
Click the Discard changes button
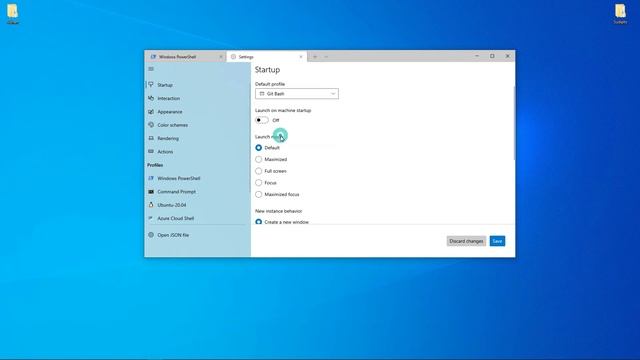tap(466, 241)
